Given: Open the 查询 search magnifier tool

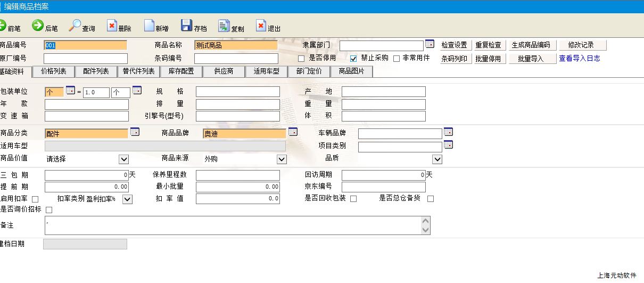Looking at the screenshot, I should tap(75, 26).
